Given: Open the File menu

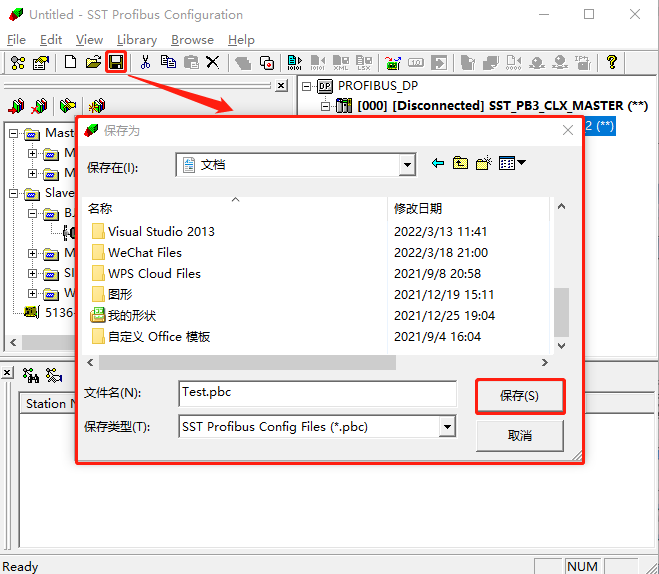Looking at the screenshot, I should coord(16,40).
